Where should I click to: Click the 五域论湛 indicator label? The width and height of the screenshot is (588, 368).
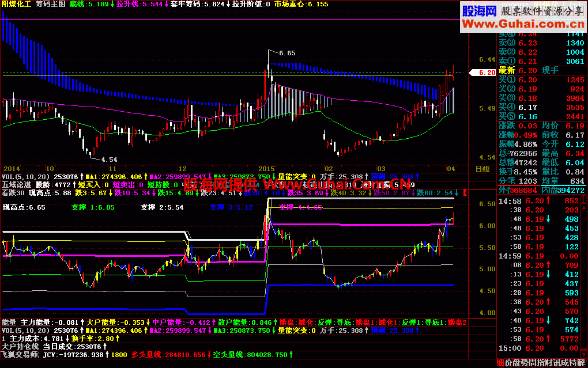(x=16, y=185)
